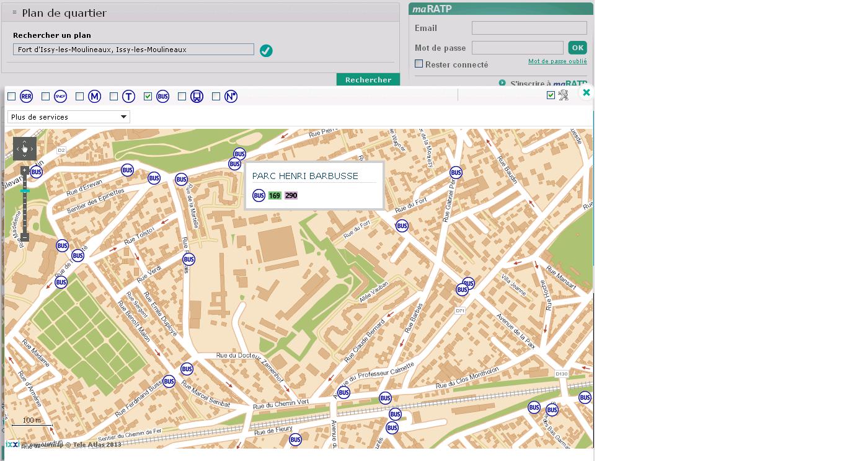This screenshot has width=868, height=461.
Task: Uncheck the checkbox beside the lion logo
Action: pyautogui.click(x=551, y=95)
